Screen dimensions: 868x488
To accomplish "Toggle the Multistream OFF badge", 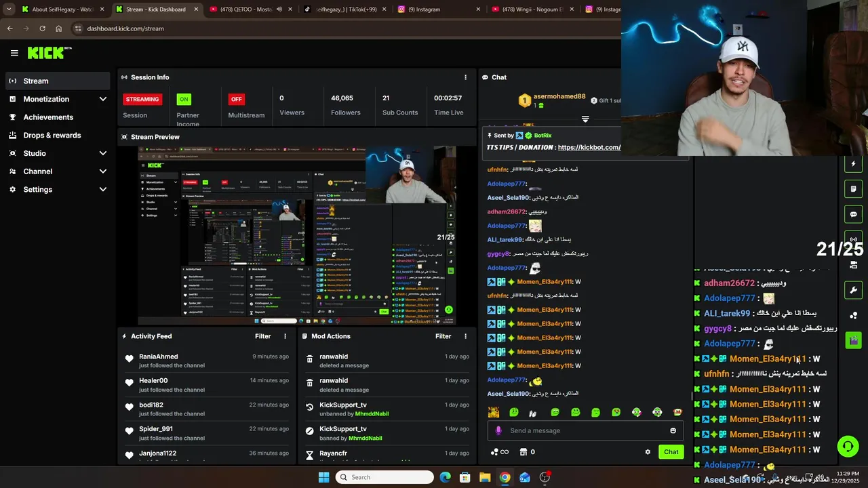I will click(236, 99).
